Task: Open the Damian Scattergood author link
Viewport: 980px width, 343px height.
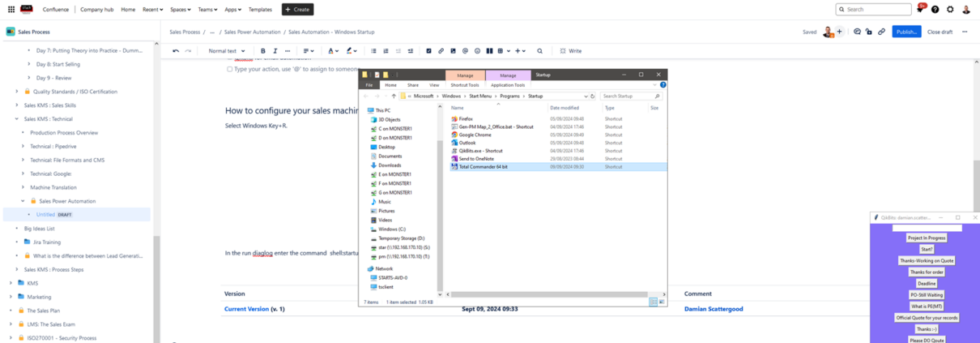Action: (x=714, y=309)
